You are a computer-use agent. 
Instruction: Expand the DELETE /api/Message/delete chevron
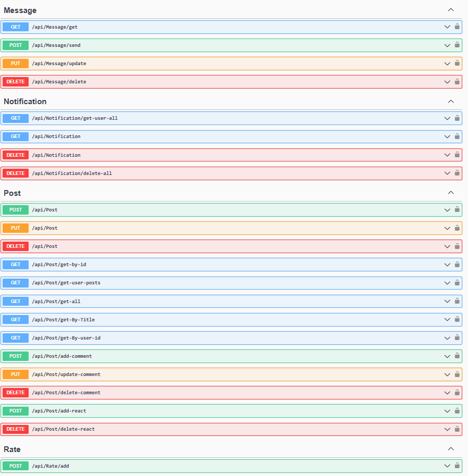(447, 82)
